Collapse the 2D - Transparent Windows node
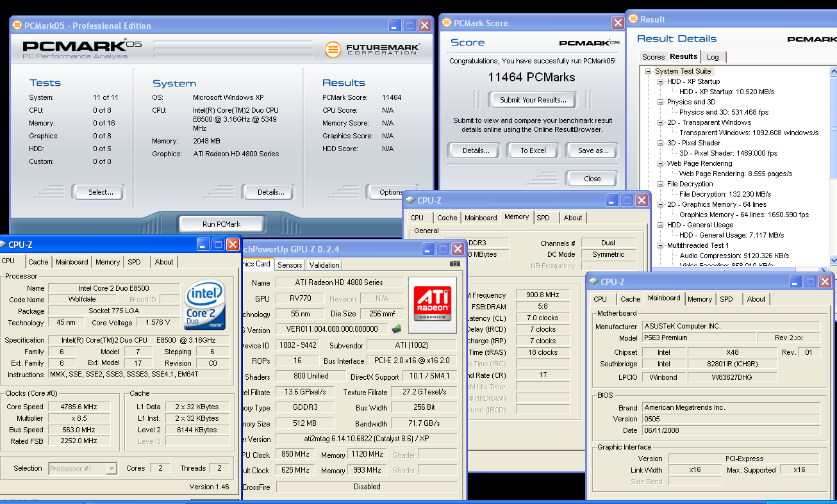837x504 pixels. pos(661,122)
